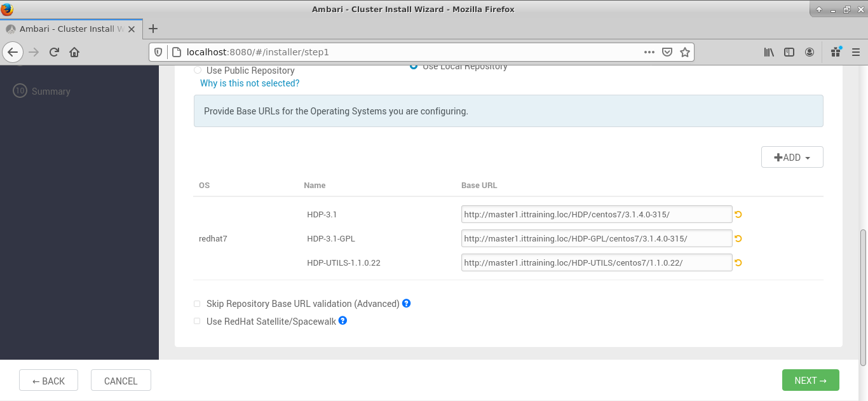
Task: Check Use RedHat Satellite/Spacewalk
Action: [198, 322]
